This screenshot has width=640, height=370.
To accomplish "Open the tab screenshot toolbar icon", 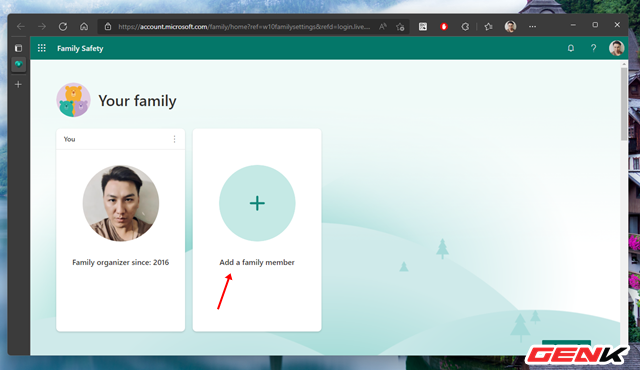I will [423, 27].
